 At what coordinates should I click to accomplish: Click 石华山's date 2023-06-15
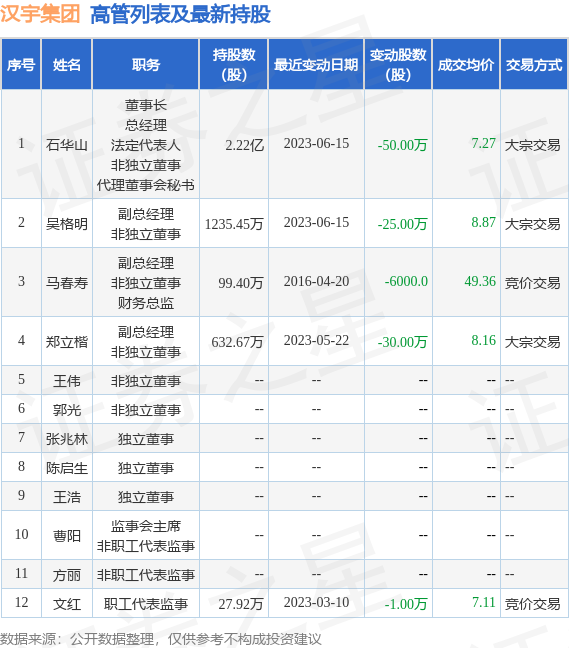[316, 143]
